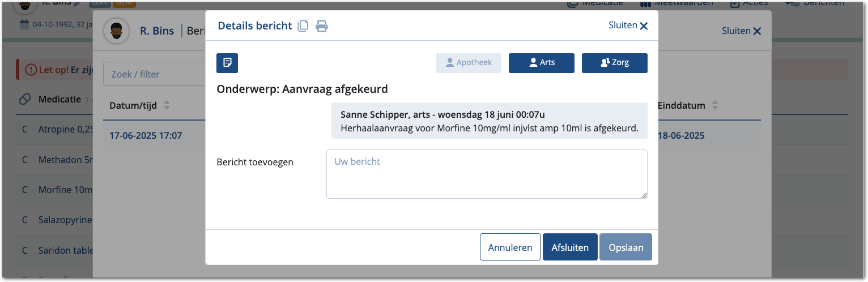Screen dimensions: 868x282
Task: Click the calendar icon next to birthdate
Action: click(x=24, y=24)
